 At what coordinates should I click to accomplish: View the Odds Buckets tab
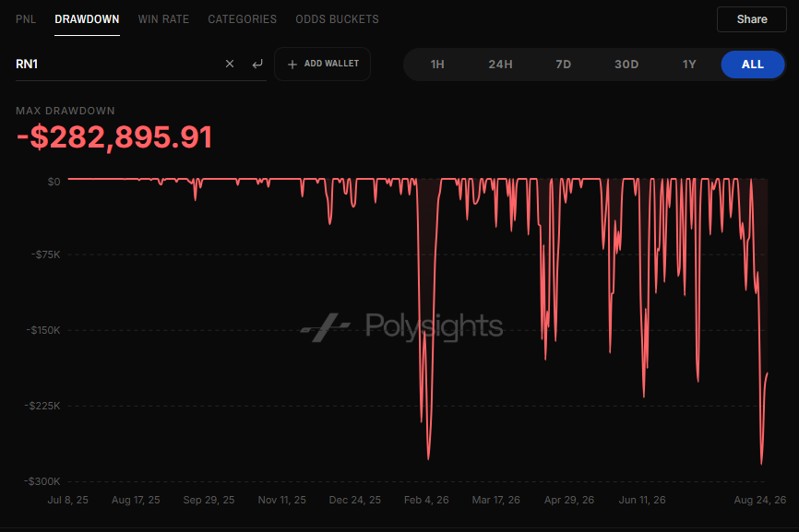pyautogui.click(x=338, y=19)
